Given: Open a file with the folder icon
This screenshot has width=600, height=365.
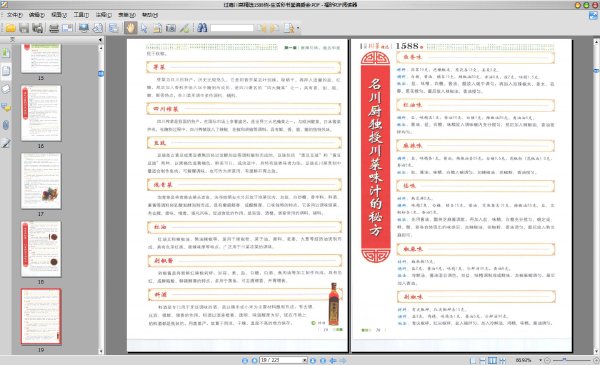Looking at the screenshot, I should [10, 28].
